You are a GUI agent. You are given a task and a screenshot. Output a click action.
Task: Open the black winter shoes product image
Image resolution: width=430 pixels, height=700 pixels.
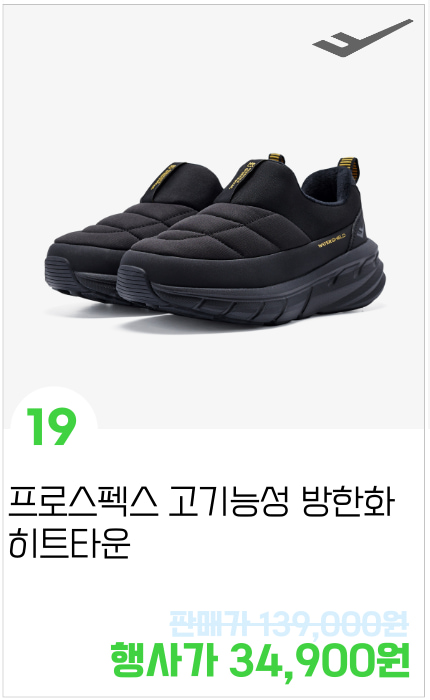214,216
